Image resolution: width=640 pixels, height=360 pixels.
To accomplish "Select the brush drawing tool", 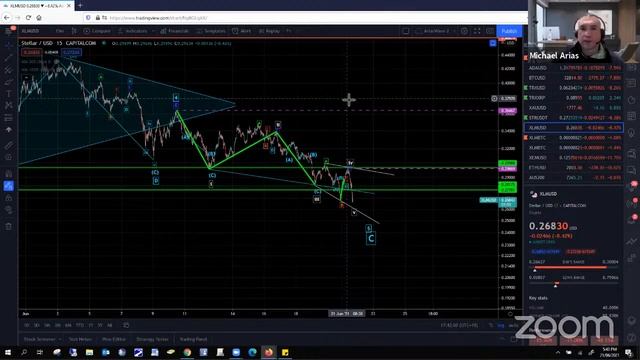I will (9, 82).
